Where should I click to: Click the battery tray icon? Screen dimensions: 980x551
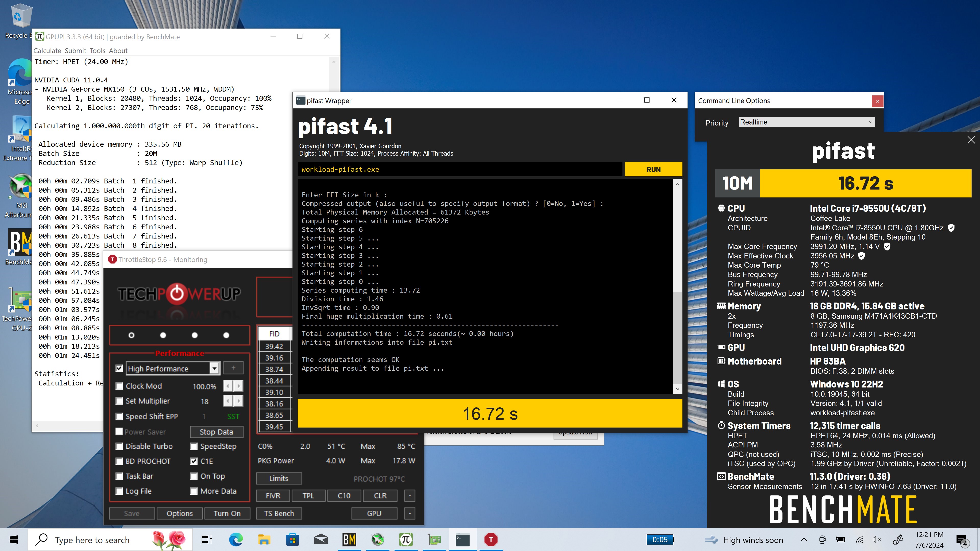pos(840,540)
